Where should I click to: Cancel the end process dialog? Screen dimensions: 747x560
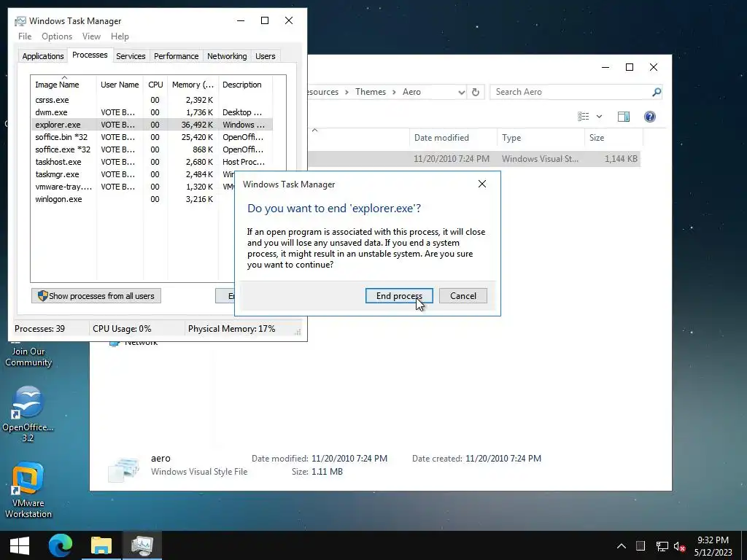pos(463,296)
